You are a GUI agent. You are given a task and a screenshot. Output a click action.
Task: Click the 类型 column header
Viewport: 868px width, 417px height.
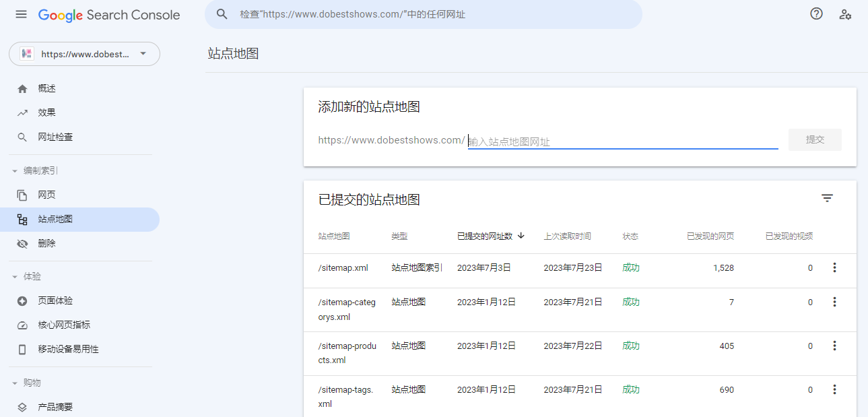399,236
